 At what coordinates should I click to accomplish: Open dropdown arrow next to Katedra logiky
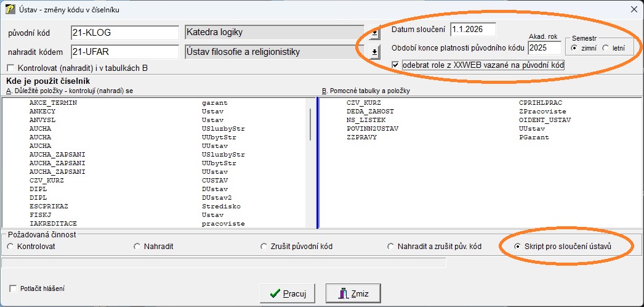point(374,33)
